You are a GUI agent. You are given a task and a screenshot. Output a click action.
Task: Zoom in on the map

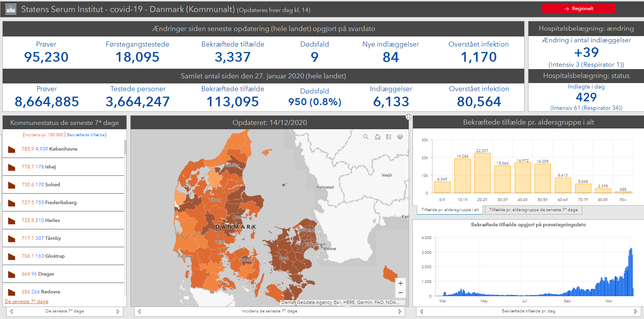(401, 283)
